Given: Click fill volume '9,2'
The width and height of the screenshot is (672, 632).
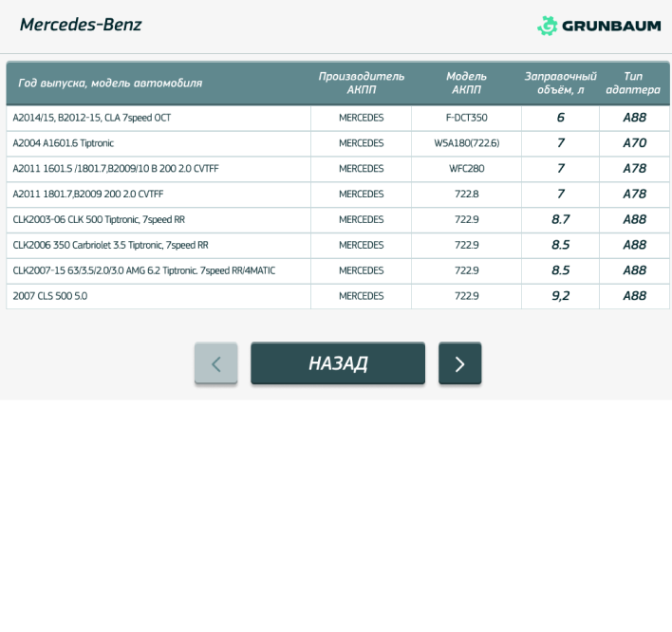Looking at the screenshot, I should point(561,296).
